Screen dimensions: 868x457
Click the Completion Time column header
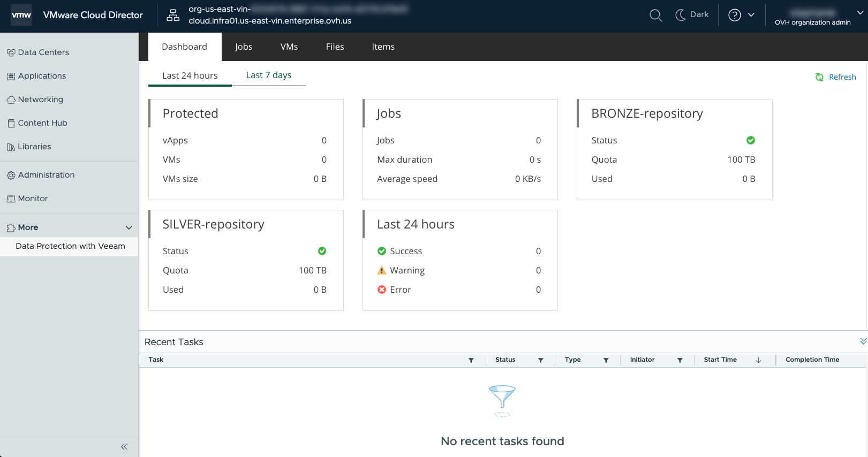(x=812, y=360)
